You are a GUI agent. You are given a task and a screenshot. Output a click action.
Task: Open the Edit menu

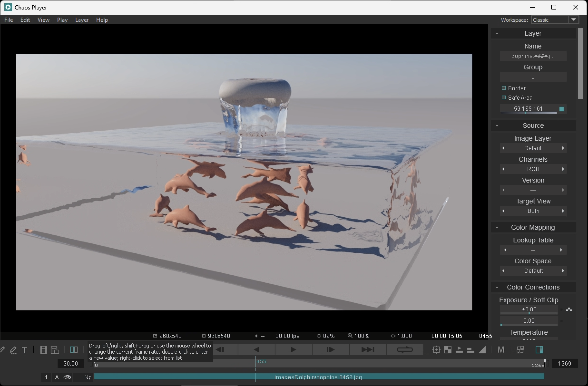(25, 20)
